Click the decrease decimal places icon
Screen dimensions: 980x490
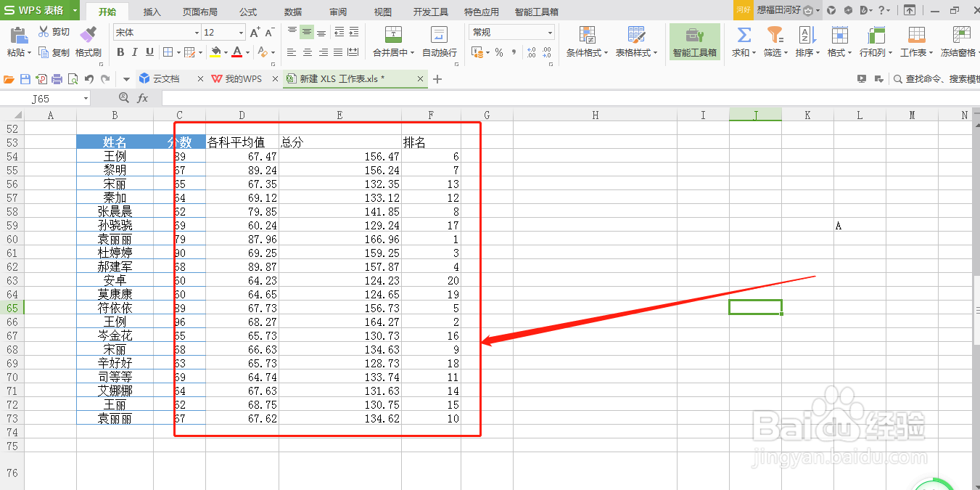tap(547, 52)
